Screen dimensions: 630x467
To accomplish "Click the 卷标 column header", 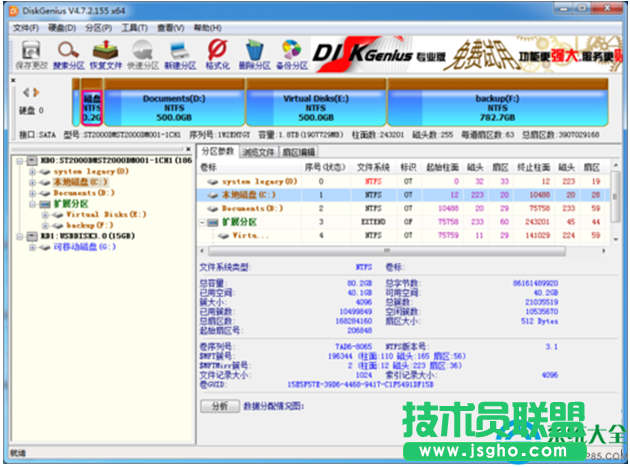I will point(208,167).
